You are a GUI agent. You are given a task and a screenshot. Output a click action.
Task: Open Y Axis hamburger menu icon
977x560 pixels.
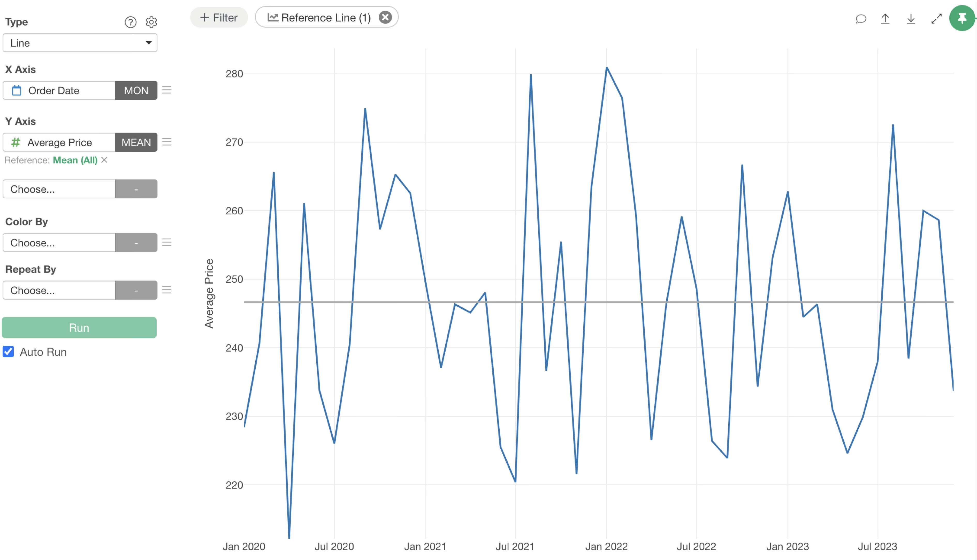[167, 142]
